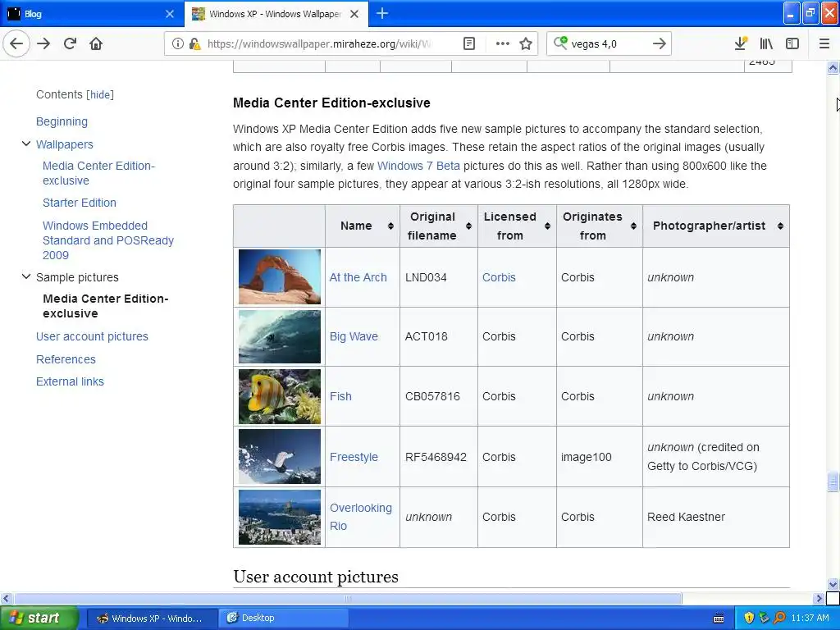Jump to the Beginning section
Screen dimensions: 840x630
point(62,121)
